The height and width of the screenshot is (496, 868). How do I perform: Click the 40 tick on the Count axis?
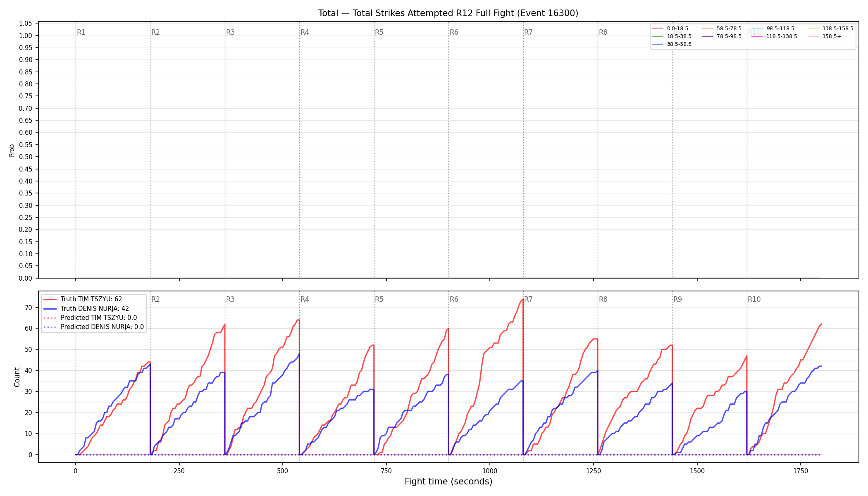tap(29, 371)
